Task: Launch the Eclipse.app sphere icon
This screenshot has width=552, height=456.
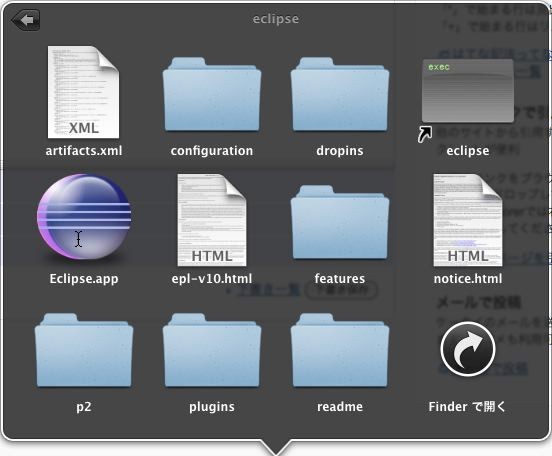Action: (x=84, y=217)
